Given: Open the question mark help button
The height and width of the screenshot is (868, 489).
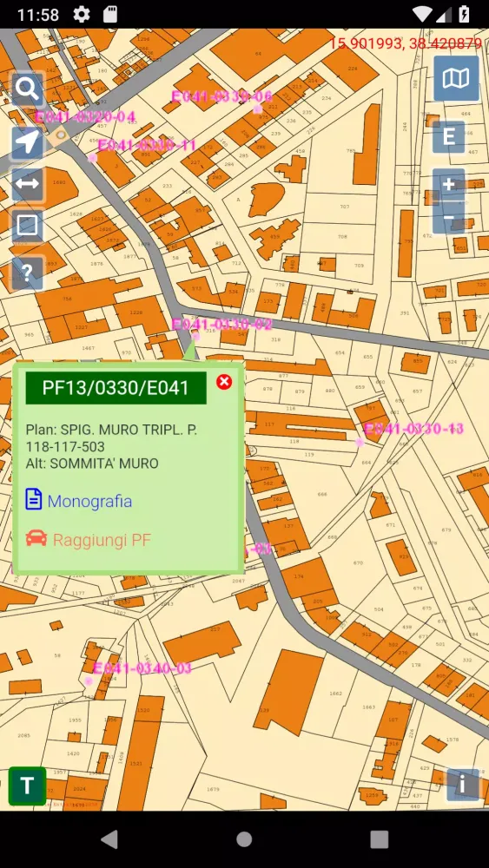Looking at the screenshot, I should (x=28, y=272).
